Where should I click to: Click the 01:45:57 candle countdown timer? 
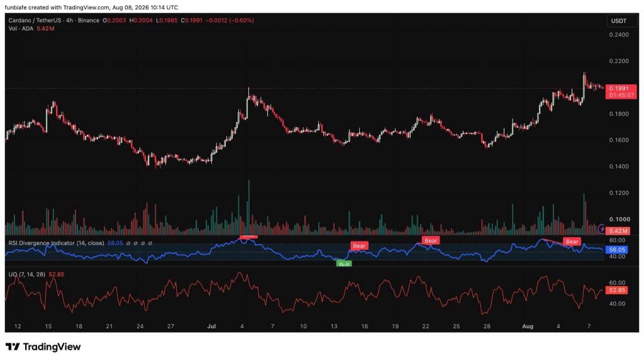620,95
